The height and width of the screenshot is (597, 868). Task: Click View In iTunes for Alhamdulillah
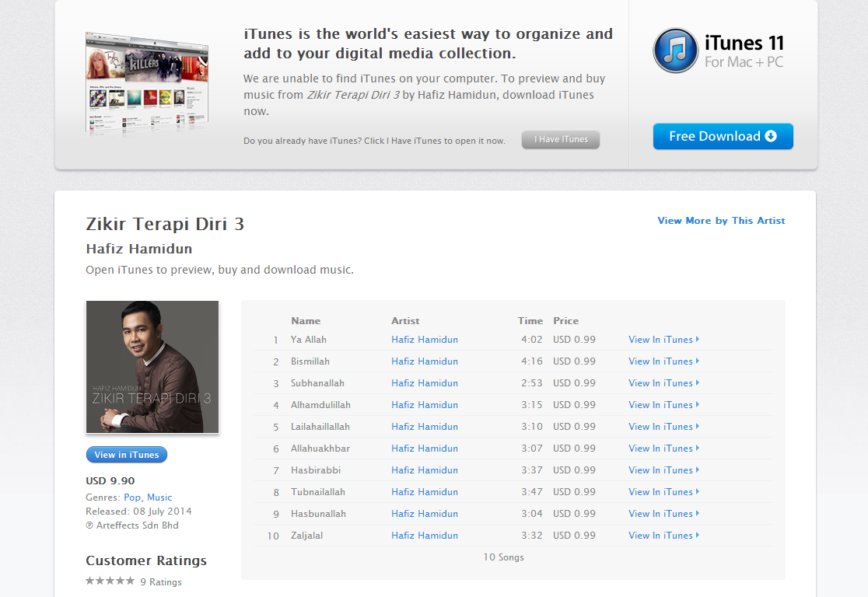[663, 404]
